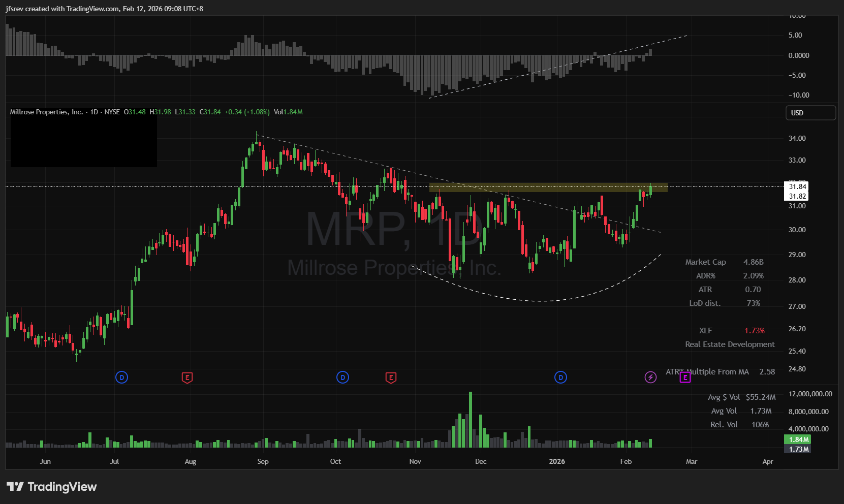Click the Rel. Vol value 106%

(x=760, y=425)
